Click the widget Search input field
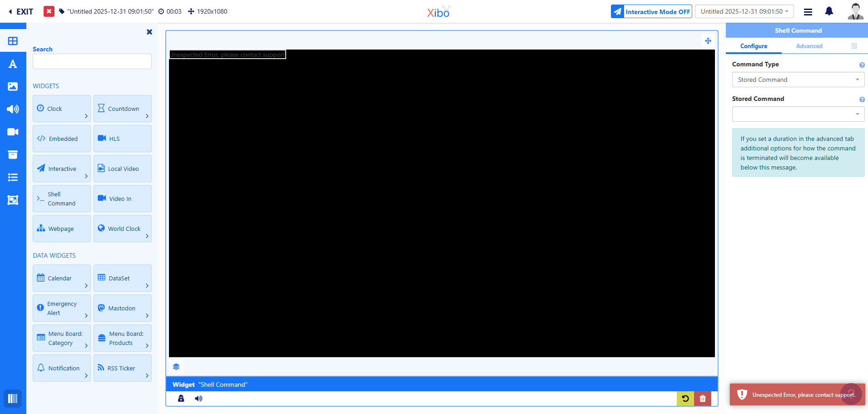 click(x=92, y=61)
